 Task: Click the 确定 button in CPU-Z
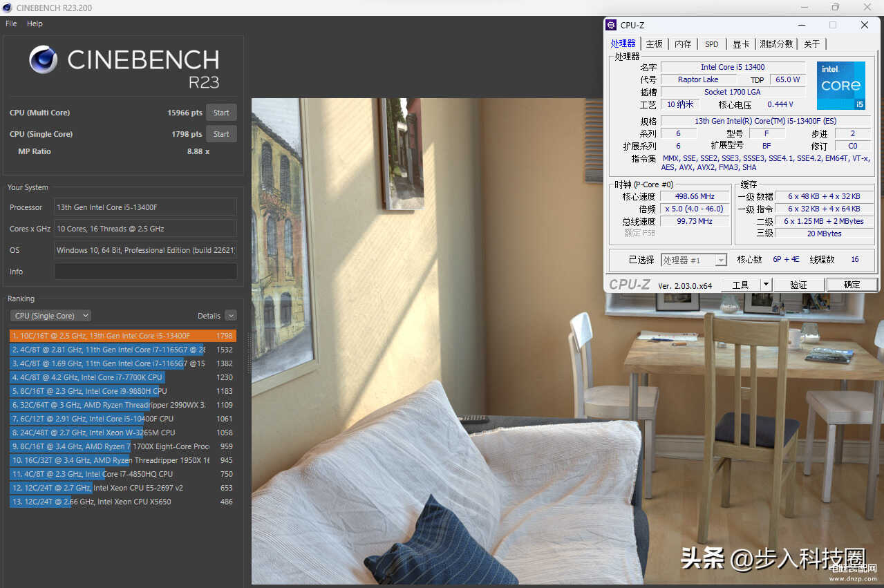tap(852, 285)
